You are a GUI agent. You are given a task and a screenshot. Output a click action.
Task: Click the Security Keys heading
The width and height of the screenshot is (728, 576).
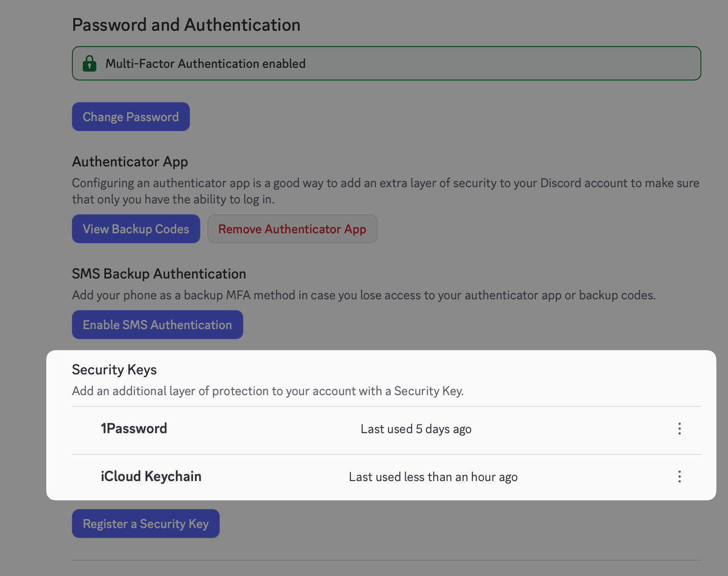pyautogui.click(x=114, y=370)
